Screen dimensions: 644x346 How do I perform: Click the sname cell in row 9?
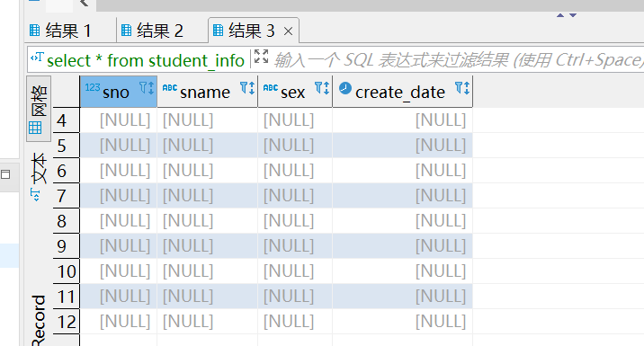click(x=208, y=246)
